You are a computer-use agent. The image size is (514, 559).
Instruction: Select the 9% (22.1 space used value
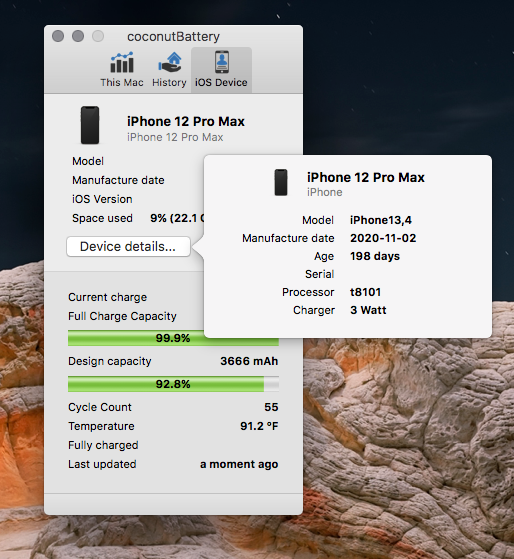point(177,218)
